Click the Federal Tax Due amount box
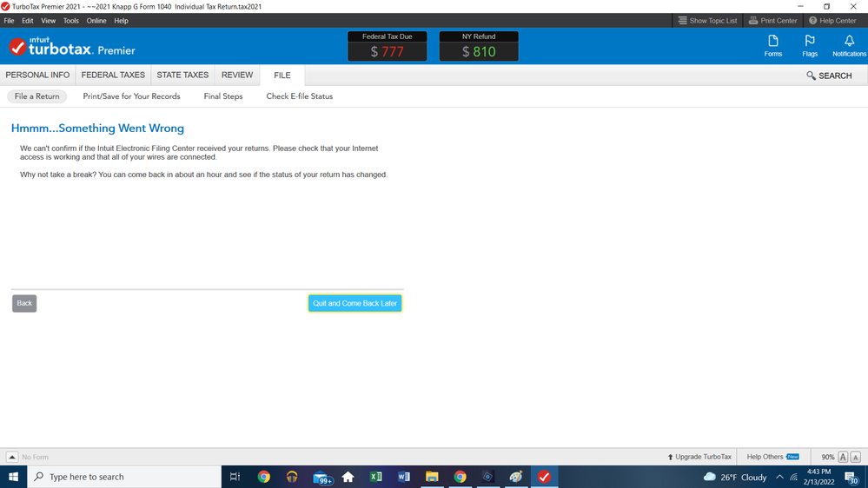The image size is (868, 488). click(387, 46)
